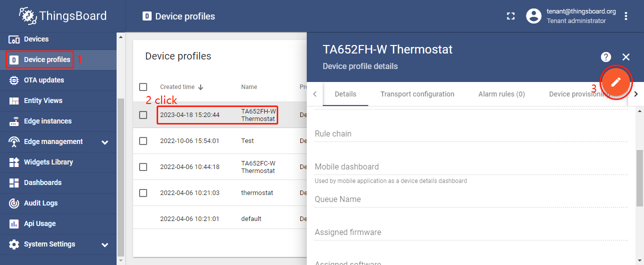
Task: Open Audit Logs in the sidebar
Action: pyautogui.click(x=59, y=203)
